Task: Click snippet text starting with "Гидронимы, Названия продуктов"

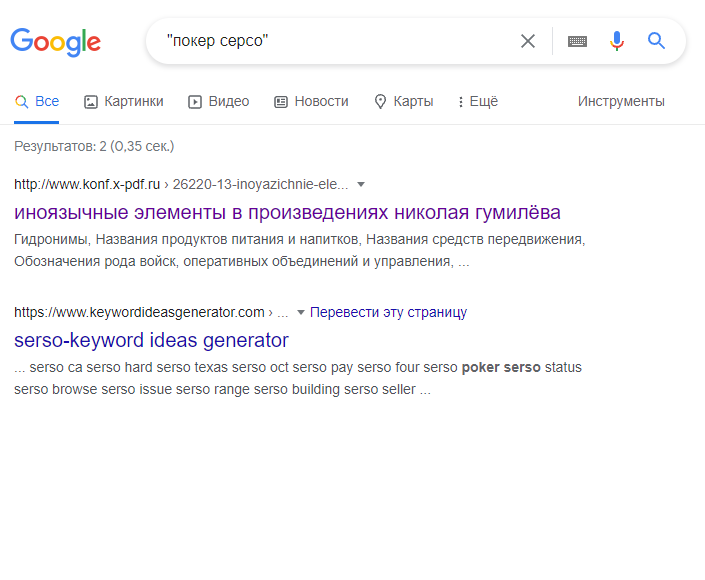Action: (x=299, y=239)
